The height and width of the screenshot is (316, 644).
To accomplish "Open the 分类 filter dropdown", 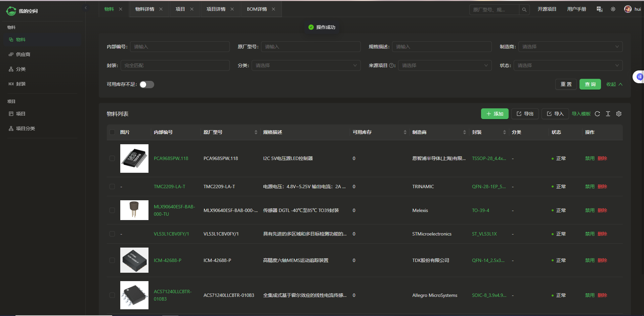I will (306, 65).
